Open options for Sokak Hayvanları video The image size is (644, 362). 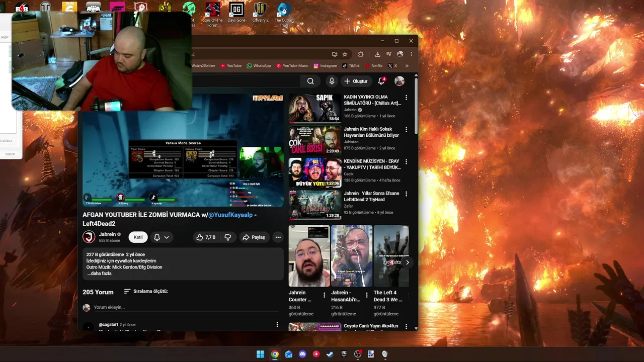tap(406, 130)
